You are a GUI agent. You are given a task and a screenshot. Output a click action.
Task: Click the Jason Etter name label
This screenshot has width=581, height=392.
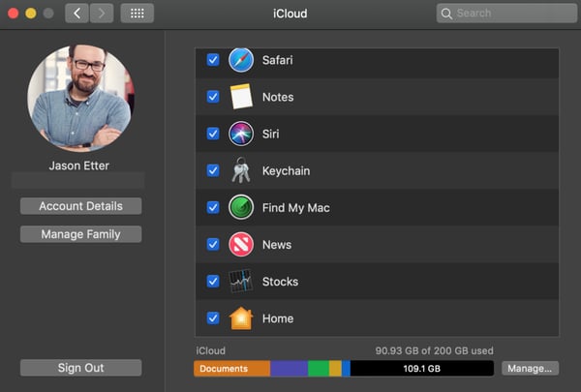tap(79, 166)
